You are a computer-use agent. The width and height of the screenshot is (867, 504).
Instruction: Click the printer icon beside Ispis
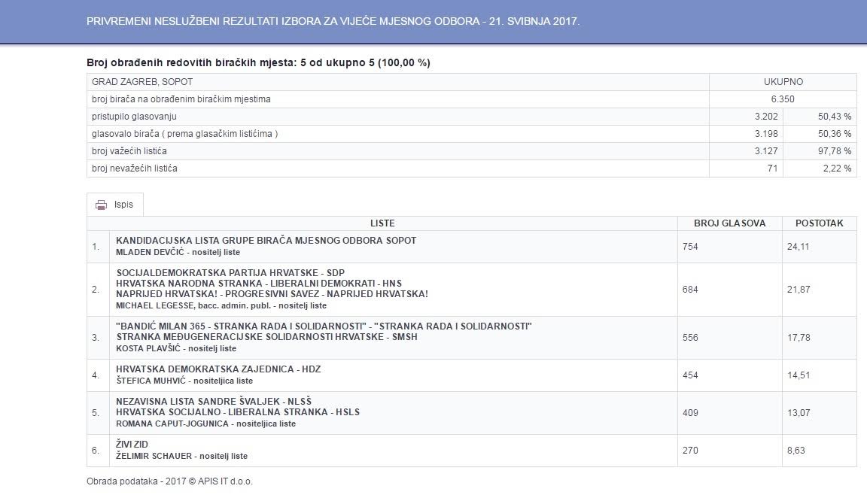(x=101, y=205)
